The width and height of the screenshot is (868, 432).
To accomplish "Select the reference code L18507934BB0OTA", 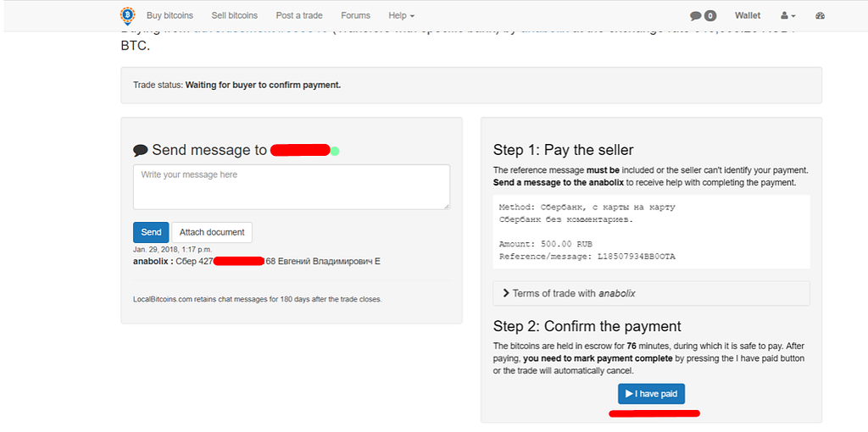I will click(637, 257).
